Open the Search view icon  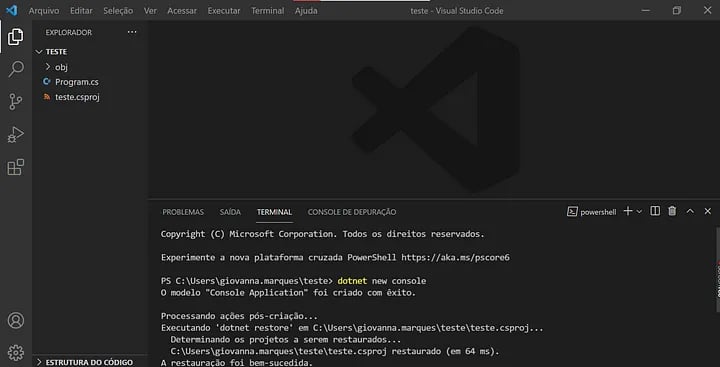tap(16, 69)
